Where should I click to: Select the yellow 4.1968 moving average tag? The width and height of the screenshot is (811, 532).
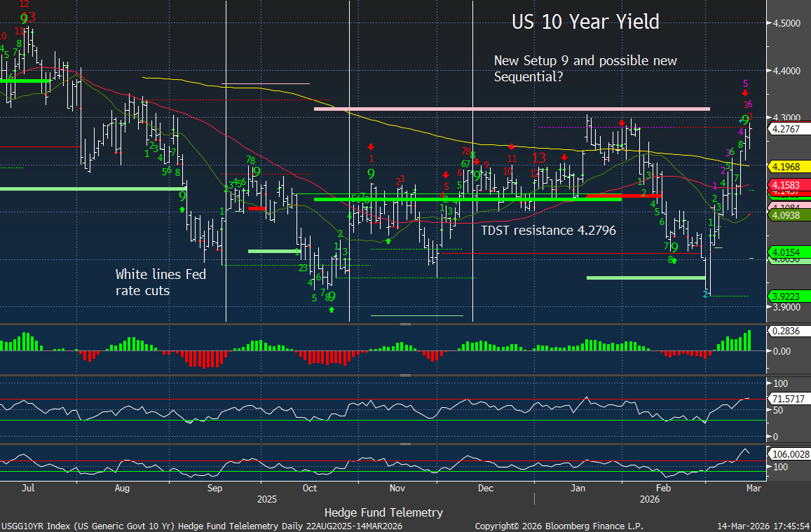click(x=789, y=167)
